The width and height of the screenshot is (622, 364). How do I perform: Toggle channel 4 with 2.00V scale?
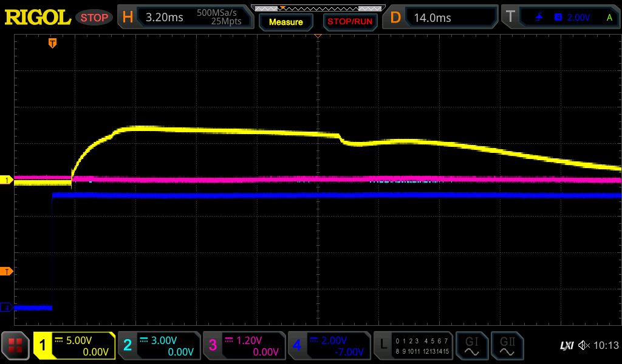(x=329, y=346)
